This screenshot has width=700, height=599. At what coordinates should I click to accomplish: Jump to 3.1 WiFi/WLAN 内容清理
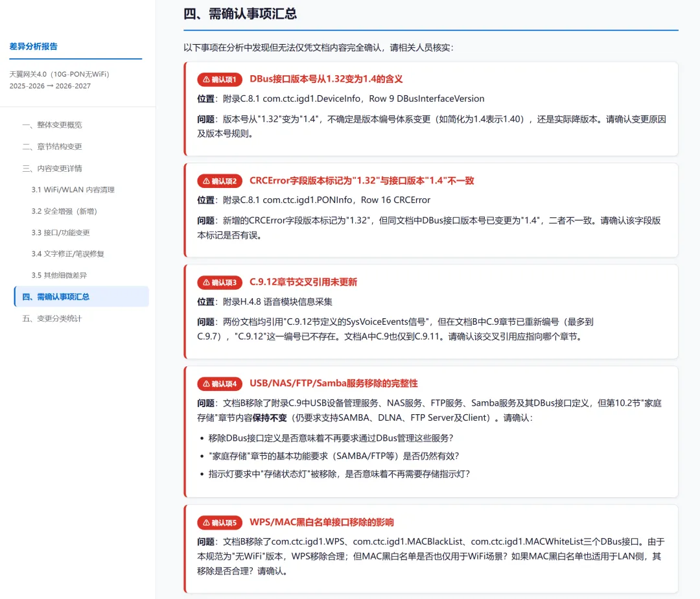pyautogui.click(x=73, y=190)
